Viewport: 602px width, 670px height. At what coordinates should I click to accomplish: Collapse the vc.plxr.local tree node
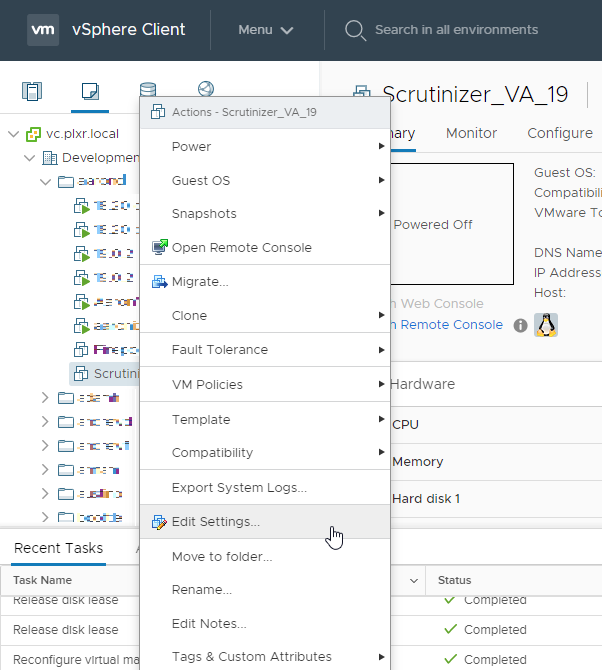click(13, 133)
